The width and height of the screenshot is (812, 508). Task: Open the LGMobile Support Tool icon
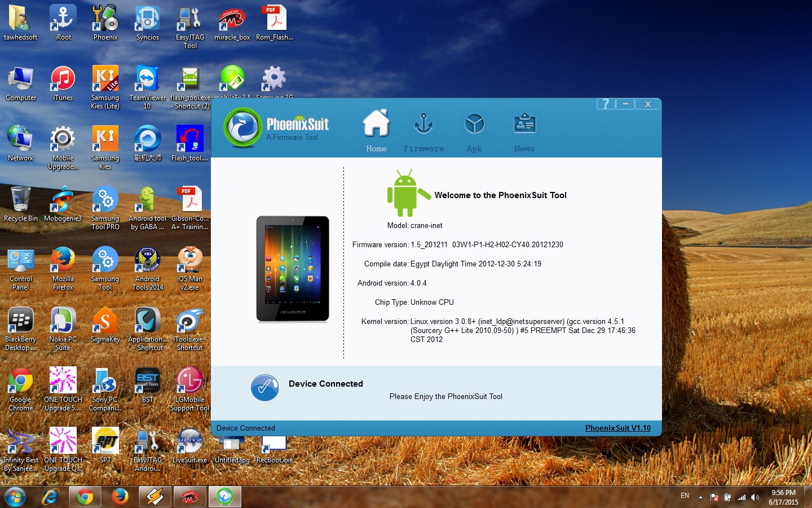coord(190,389)
